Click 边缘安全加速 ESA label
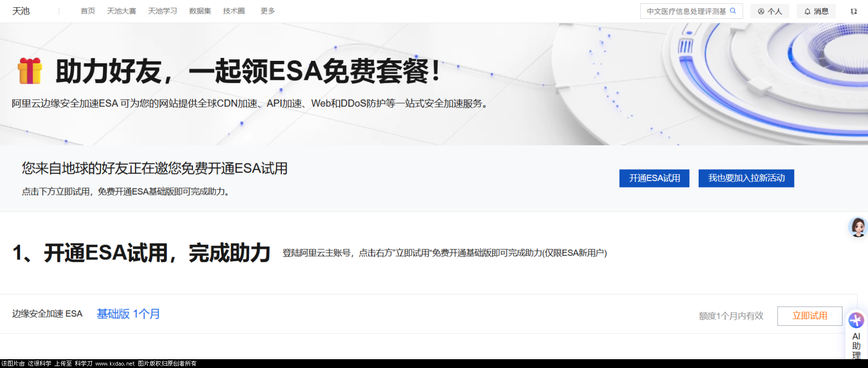 pyautogui.click(x=47, y=314)
